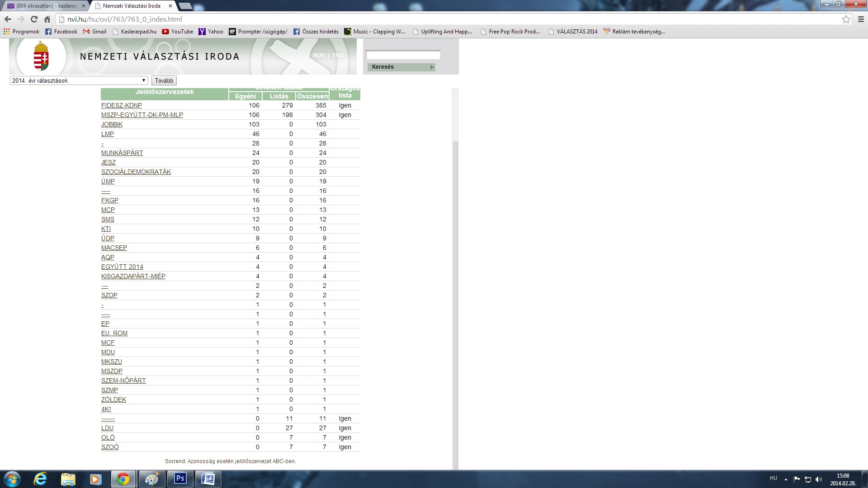Expand the 2014. évi választások dropdown
Screen dimensions: 868x488
pos(79,80)
